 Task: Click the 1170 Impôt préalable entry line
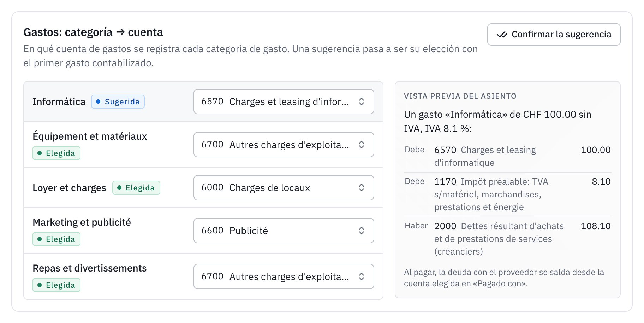[508, 194]
